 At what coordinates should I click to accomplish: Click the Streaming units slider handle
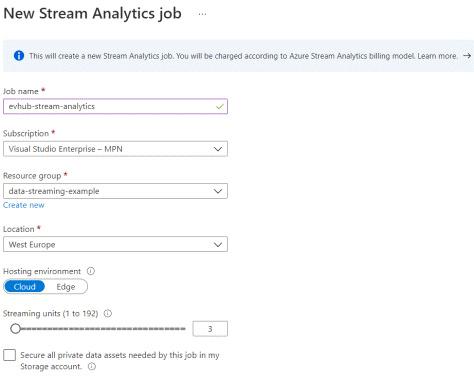pos(15,329)
